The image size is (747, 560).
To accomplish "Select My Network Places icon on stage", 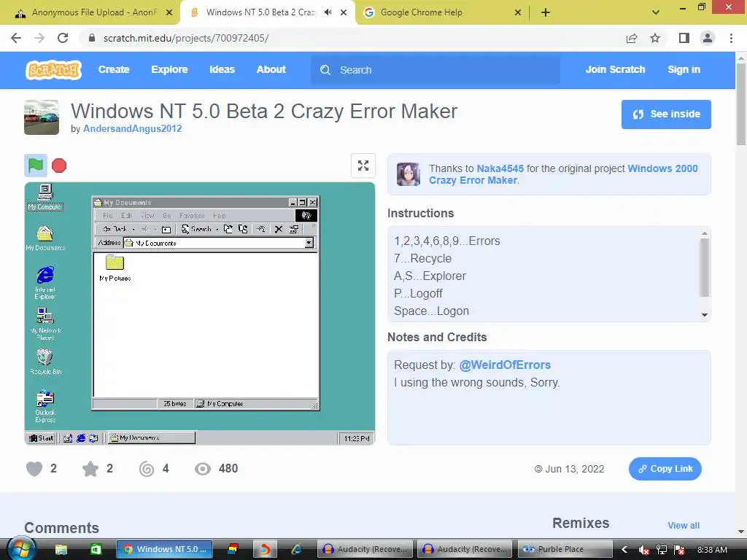I will pos(45,324).
